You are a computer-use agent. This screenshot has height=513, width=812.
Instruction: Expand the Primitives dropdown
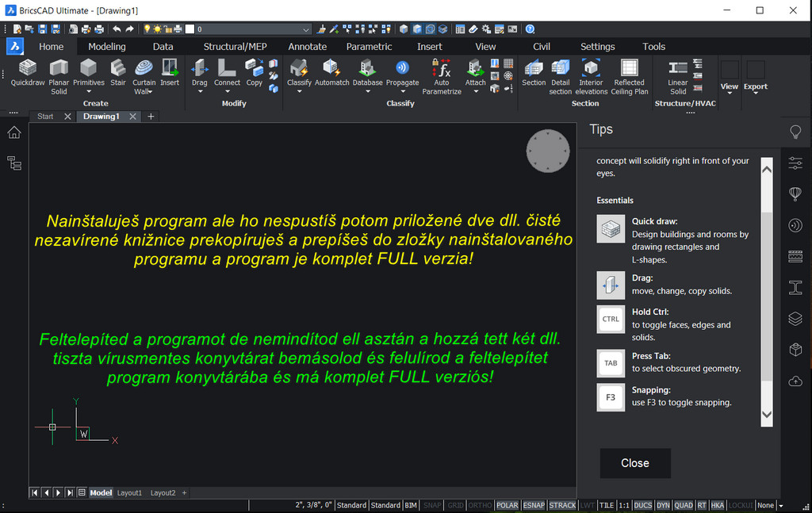coord(89,92)
